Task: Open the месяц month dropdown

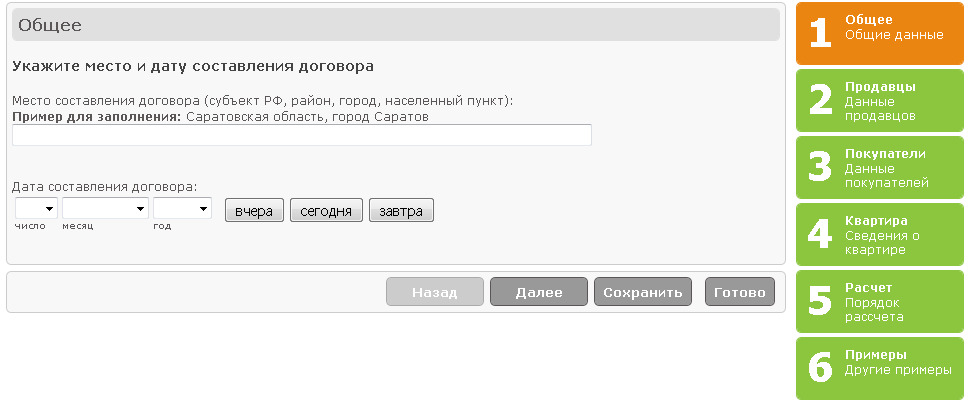Action: point(106,209)
